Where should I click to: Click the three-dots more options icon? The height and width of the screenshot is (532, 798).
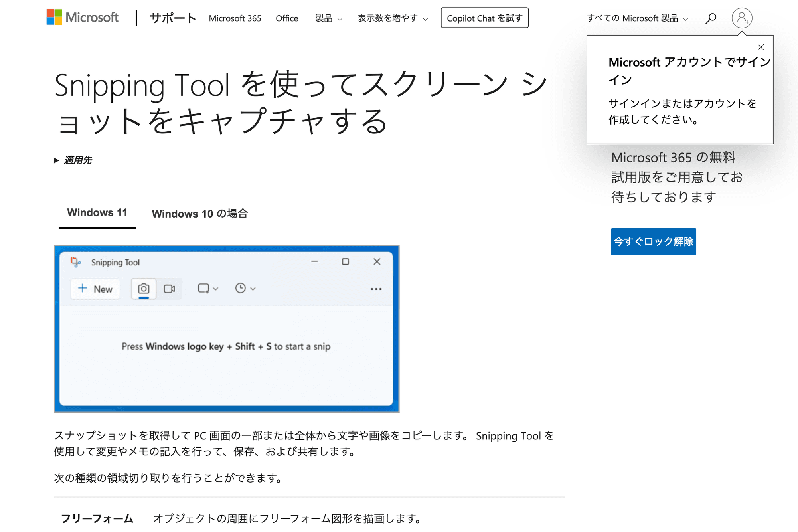click(376, 289)
